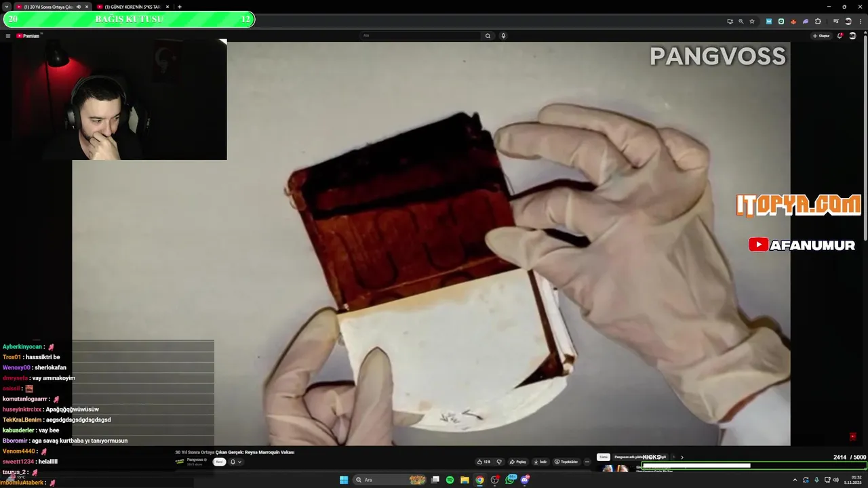Click the Oluştur create button
This screenshot has height=488, width=868.
[x=821, y=36]
